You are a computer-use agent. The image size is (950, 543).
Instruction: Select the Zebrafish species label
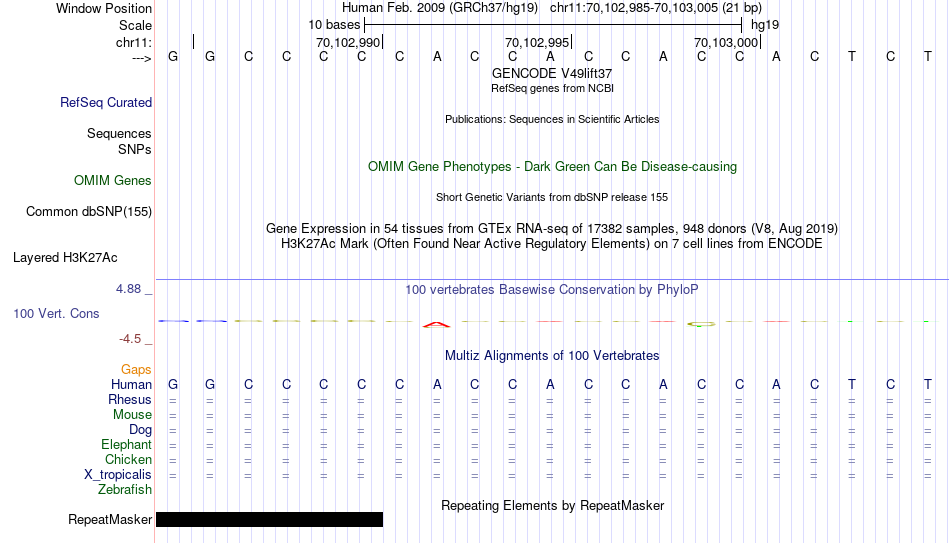click(125, 490)
